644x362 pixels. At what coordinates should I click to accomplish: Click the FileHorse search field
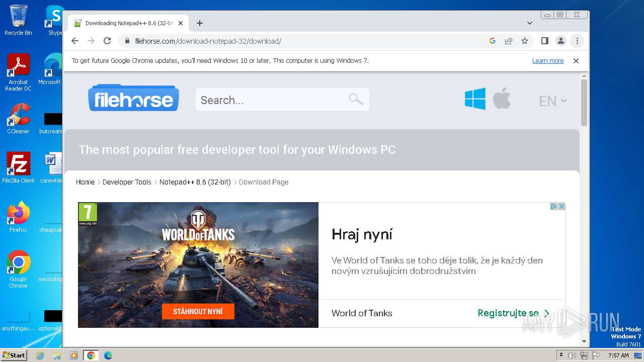(x=282, y=100)
